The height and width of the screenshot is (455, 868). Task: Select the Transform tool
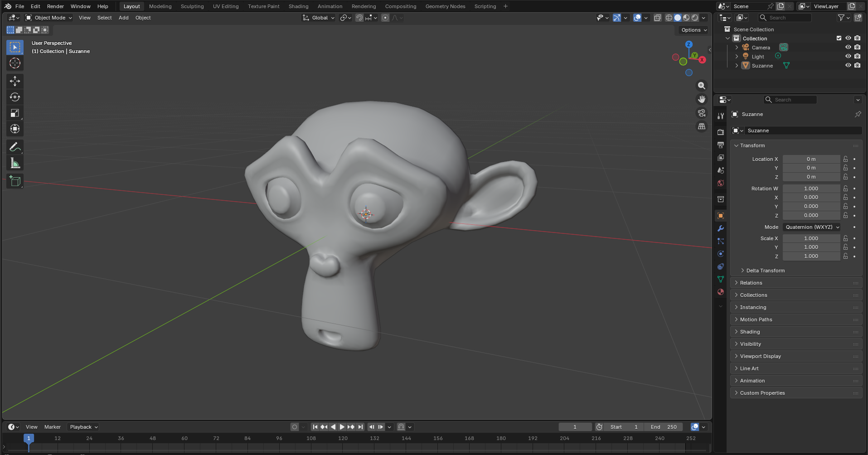pyautogui.click(x=15, y=129)
